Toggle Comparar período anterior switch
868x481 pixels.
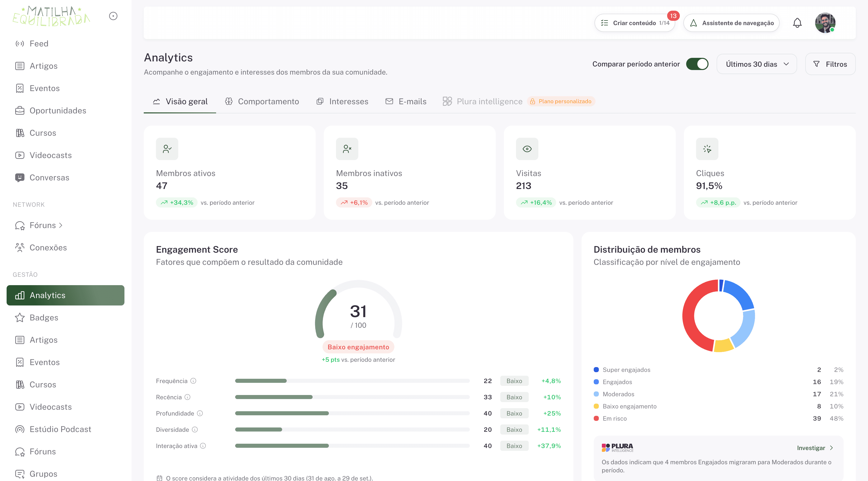pyautogui.click(x=697, y=64)
